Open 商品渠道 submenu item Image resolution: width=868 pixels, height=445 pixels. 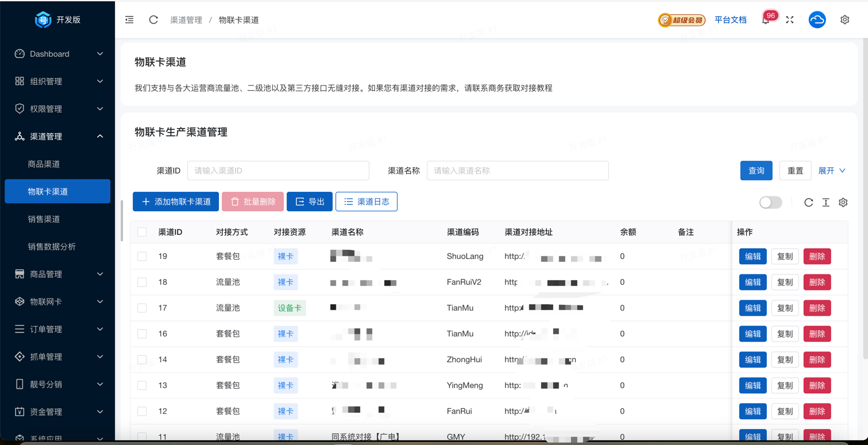point(44,164)
